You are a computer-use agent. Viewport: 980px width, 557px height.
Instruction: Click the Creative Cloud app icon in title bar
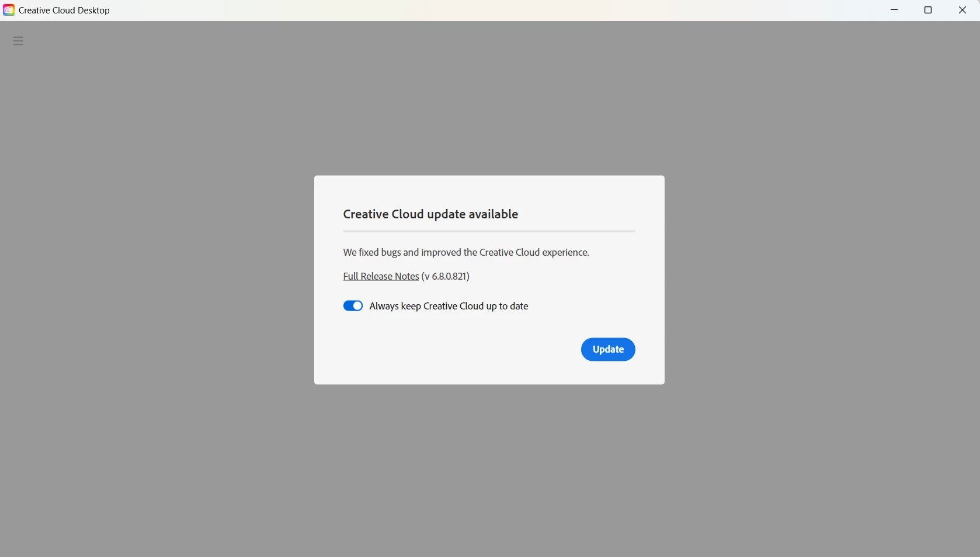coord(9,10)
